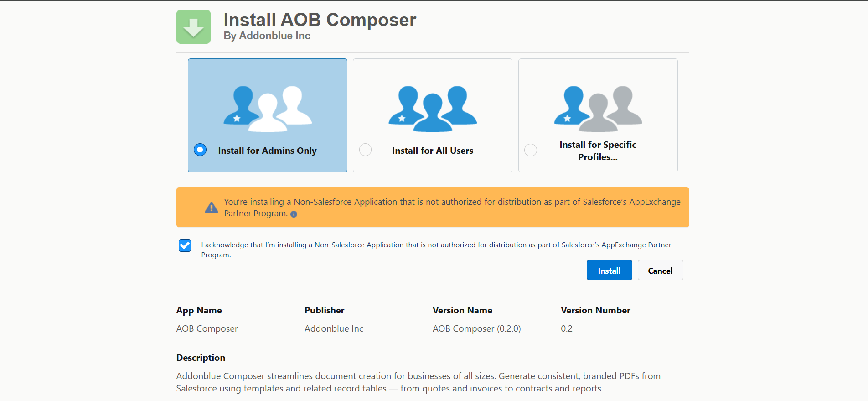Select Install for Admins Only radio button
Screen dimensions: 868x401
coord(200,150)
